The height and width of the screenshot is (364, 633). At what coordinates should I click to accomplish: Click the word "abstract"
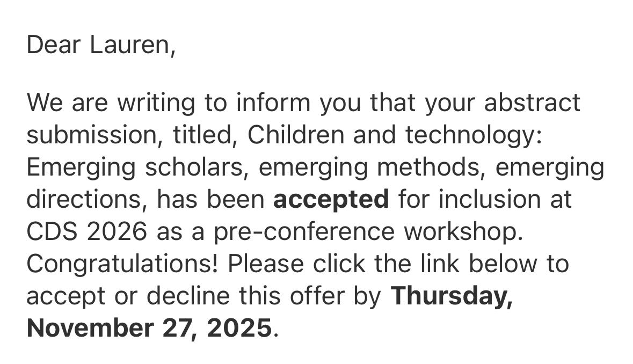click(532, 103)
